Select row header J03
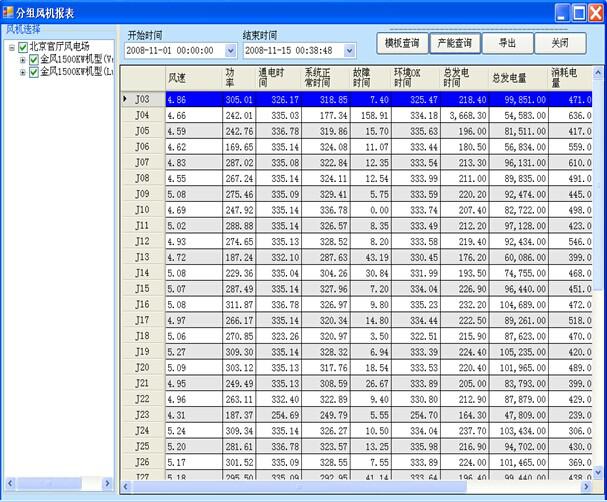This screenshot has height=502, width=607. point(143,99)
